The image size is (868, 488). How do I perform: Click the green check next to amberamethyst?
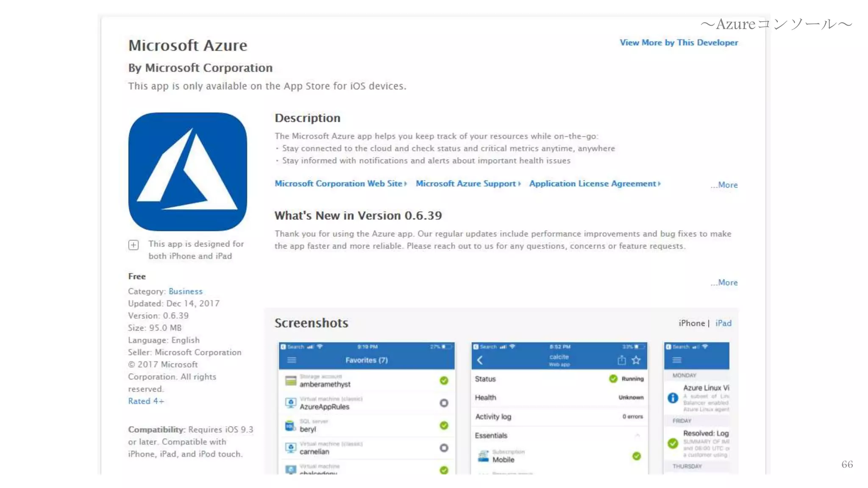point(444,380)
